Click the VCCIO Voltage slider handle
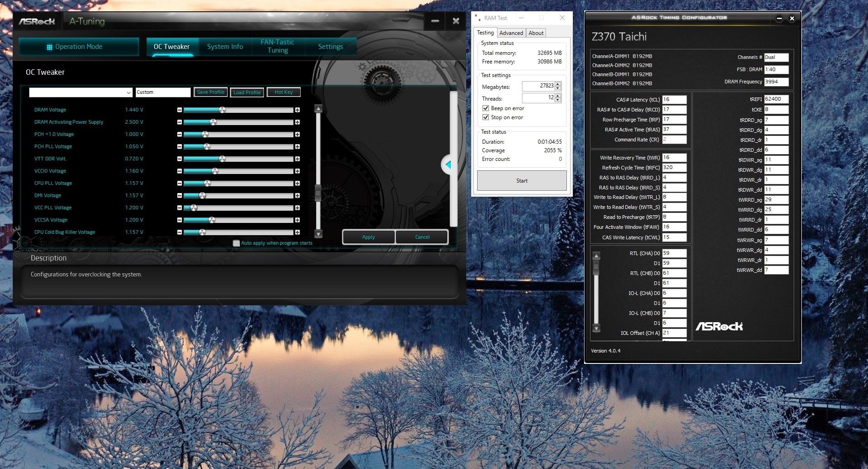The image size is (868, 469). pyautogui.click(x=215, y=171)
